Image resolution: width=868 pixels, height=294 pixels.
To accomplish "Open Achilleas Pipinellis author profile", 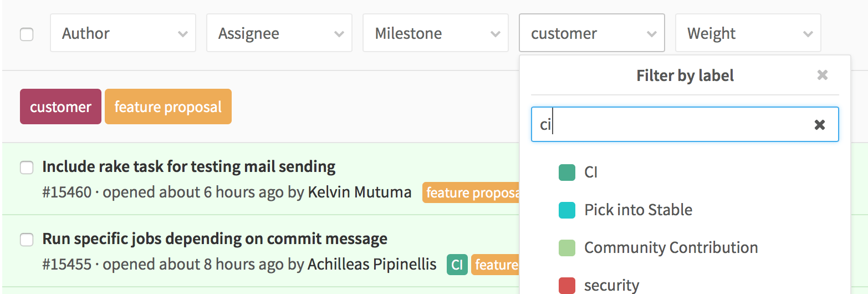I will [372, 265].
